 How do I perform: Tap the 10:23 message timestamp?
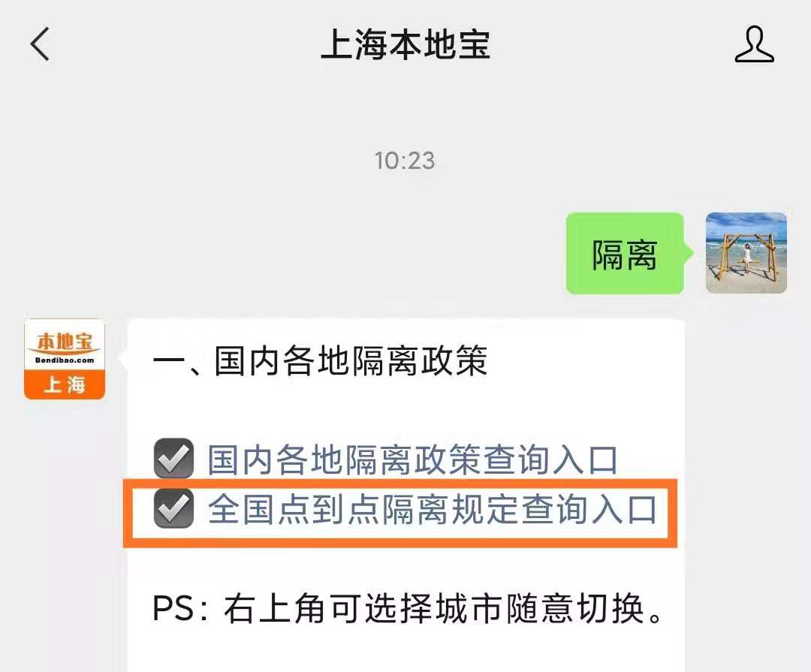[x=405, y=161]
